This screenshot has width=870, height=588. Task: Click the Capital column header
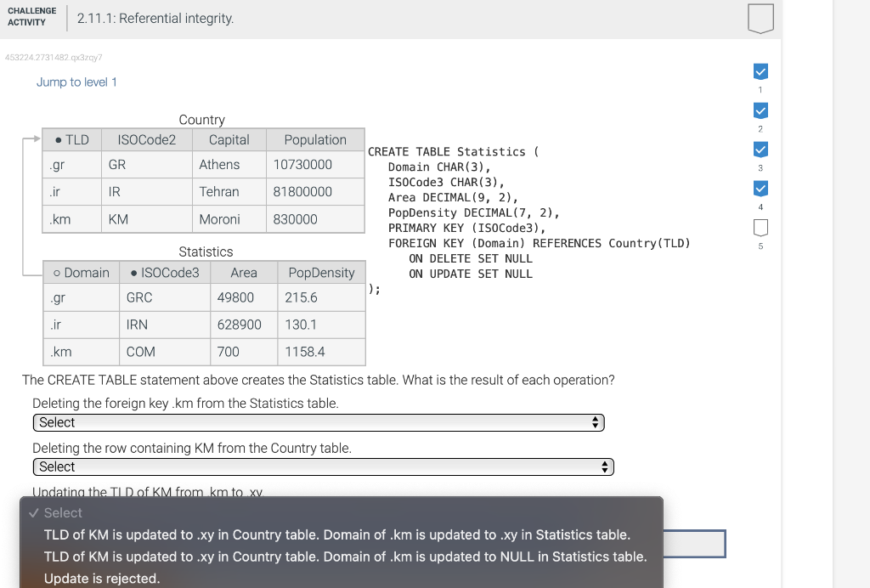pos(229,140)
